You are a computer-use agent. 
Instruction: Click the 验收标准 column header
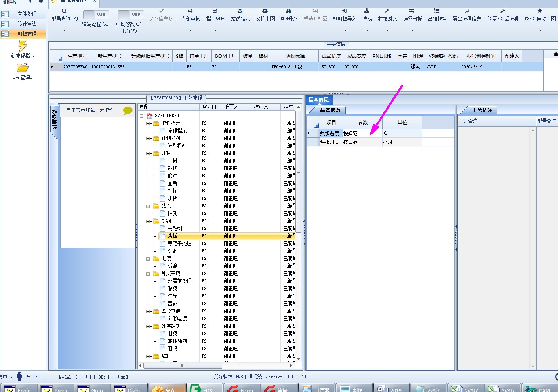pos(295,56)
